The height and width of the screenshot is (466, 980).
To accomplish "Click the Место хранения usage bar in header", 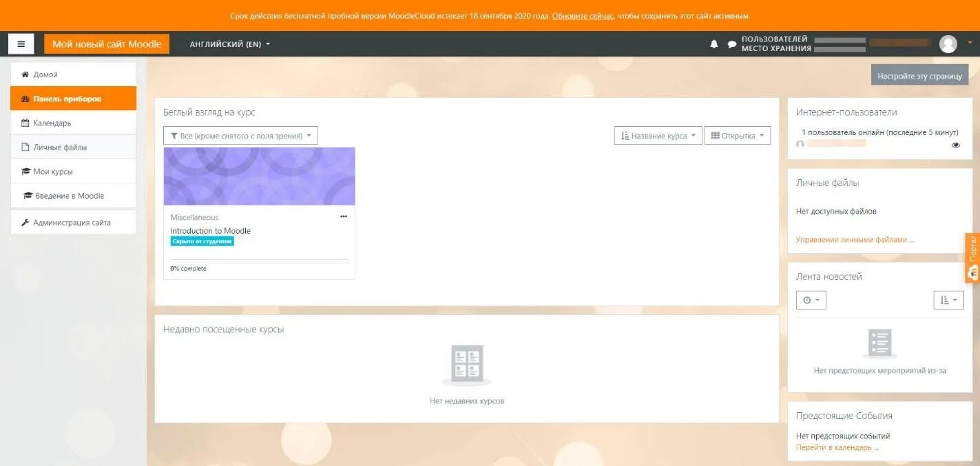I will [840, 49].
